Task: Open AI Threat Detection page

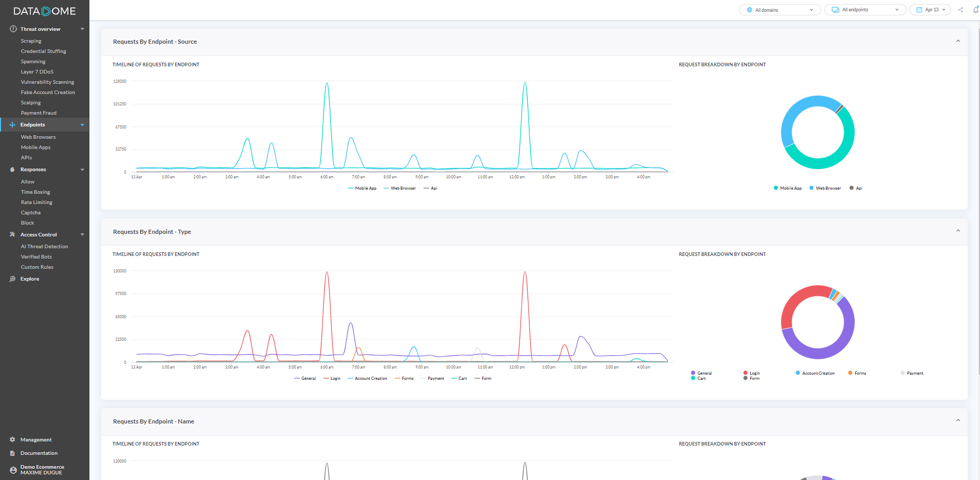Action: [44, 247]
